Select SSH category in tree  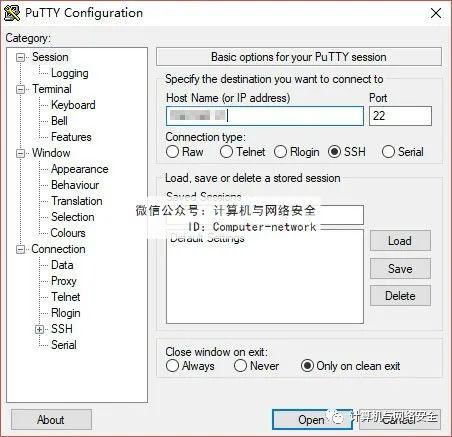click(62, 329)
